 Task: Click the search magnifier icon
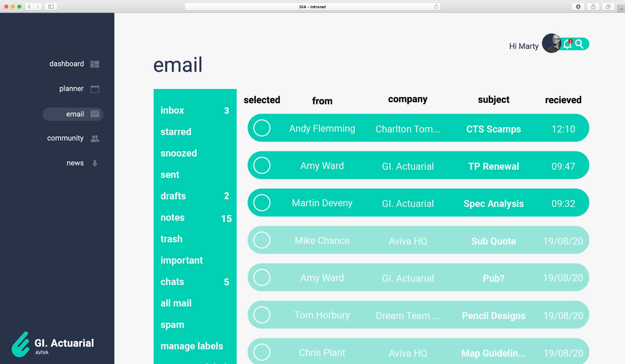tap(579, 44)
